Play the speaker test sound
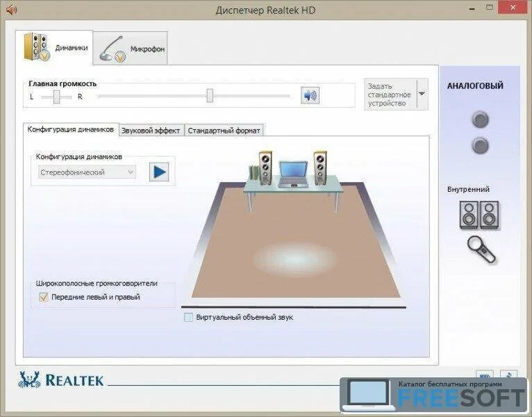Screen dimensions: 532x417 coord(159,172)
